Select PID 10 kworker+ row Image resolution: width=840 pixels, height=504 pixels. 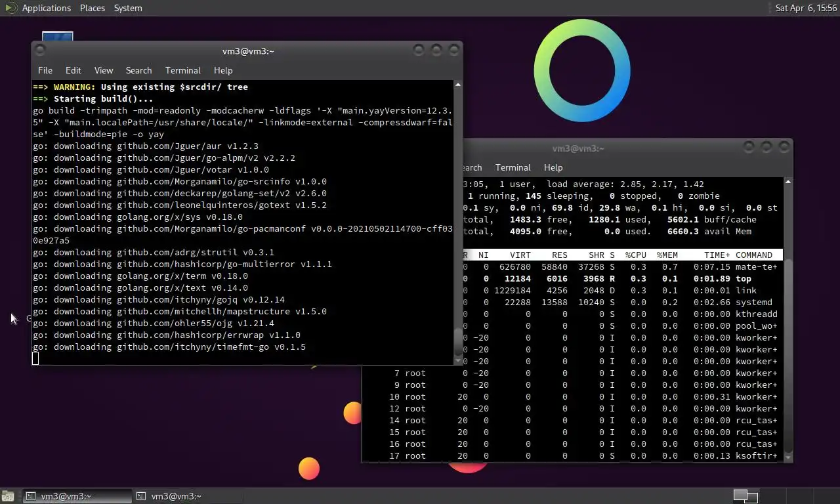(572, 396)
